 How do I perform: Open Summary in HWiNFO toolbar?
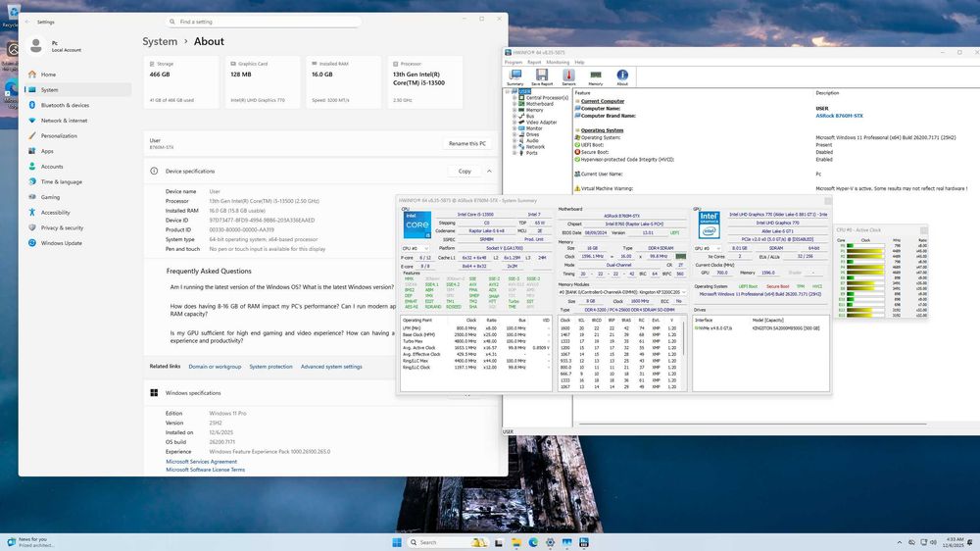coord(515,77)
